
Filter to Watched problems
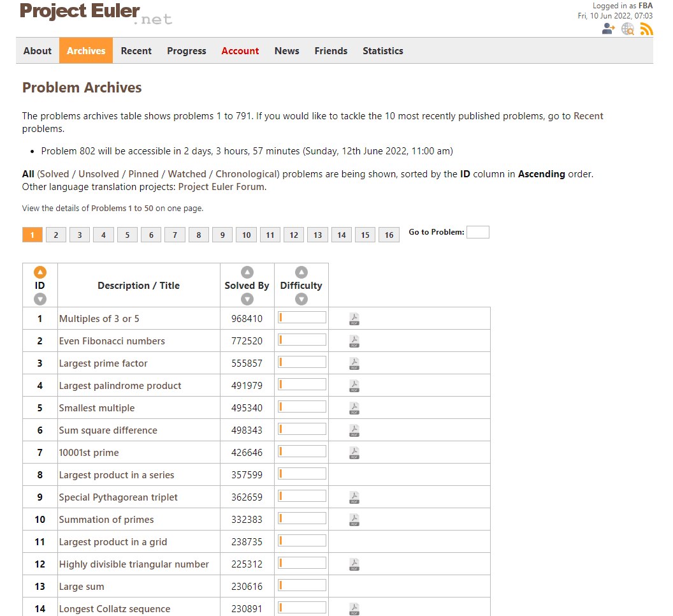click(187, 174)
